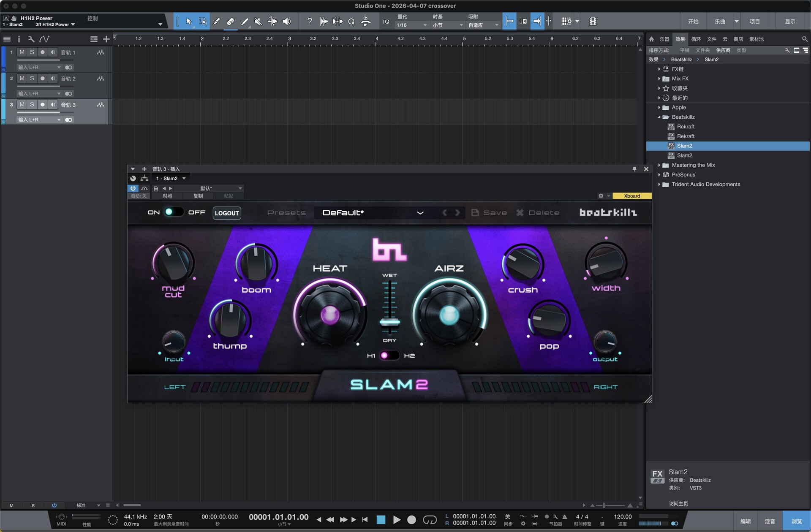The height and width of the screenshot is (532, 811).
Task: Open 音轨 1 input L+R dropdown
Action: pyautogui.click(x=39, y=67)
